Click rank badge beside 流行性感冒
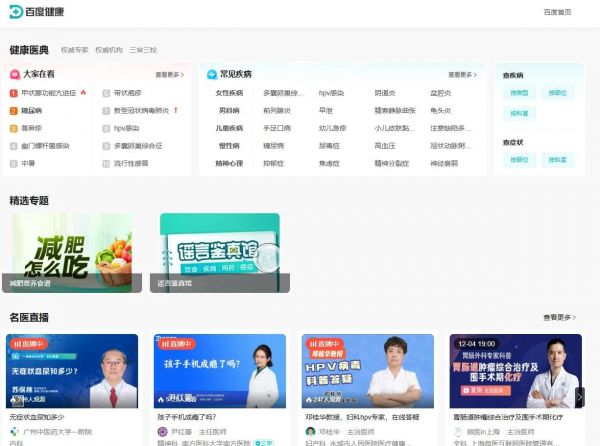 (106, 163)
